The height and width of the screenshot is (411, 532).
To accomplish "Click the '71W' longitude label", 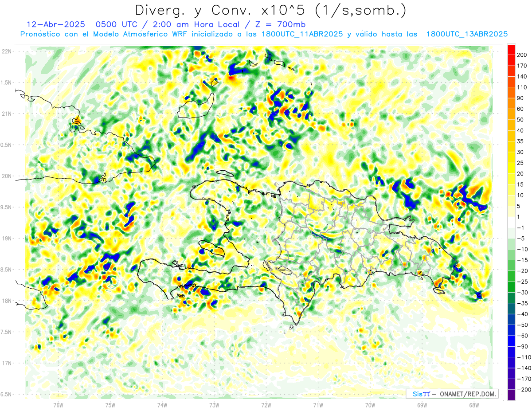I will point(318,405).
